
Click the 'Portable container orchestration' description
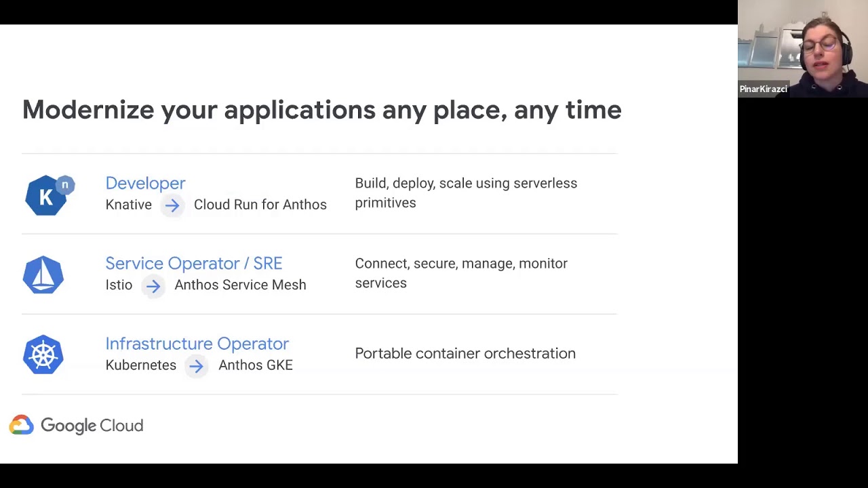point(465,353)
